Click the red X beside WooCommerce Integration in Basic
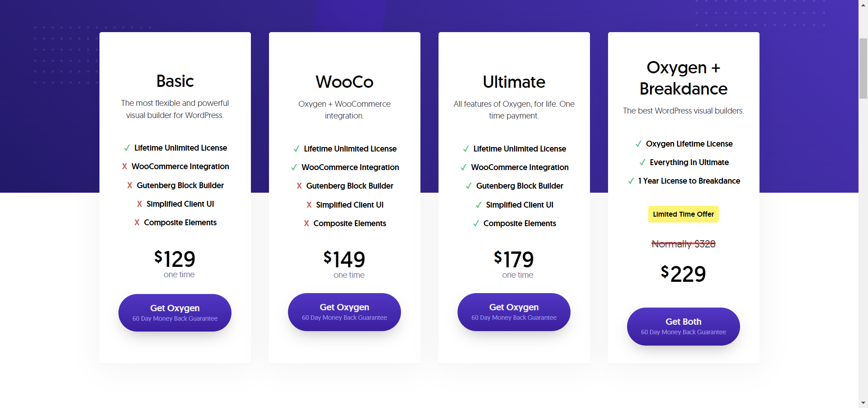 [x=124, y=166]
